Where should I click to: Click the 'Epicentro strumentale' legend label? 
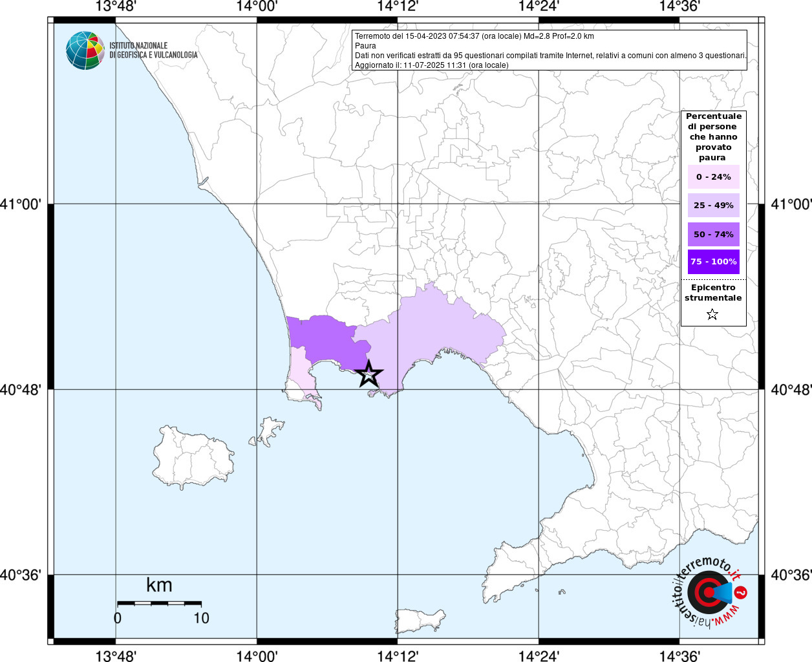pyautogui.click(x=713, y=293)
